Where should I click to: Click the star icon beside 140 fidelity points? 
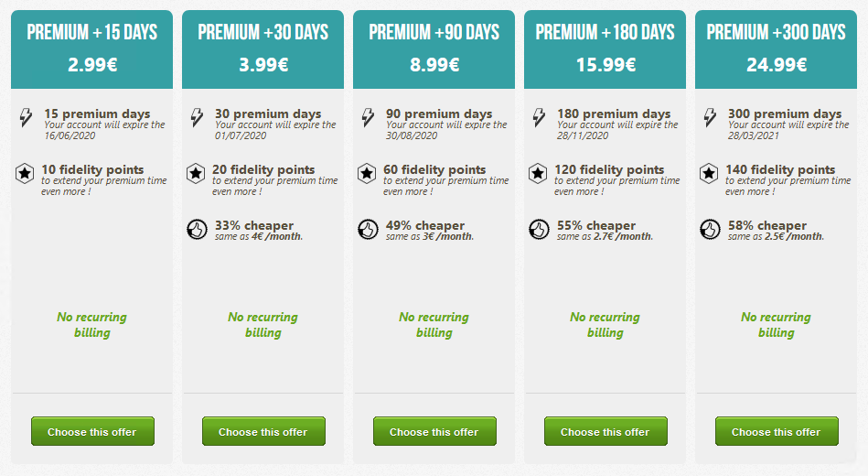[709, 173]
